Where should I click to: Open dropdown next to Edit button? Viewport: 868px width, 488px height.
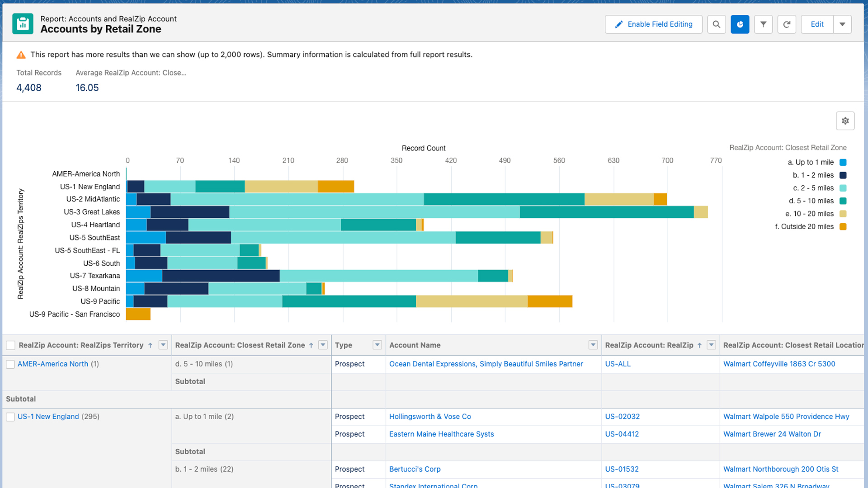click(x=842, y=24)
